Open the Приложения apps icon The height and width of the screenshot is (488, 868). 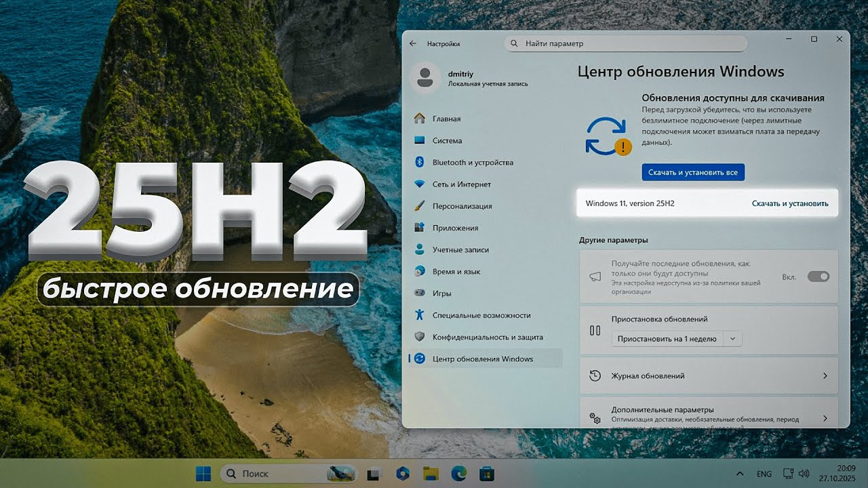(420, 228)
